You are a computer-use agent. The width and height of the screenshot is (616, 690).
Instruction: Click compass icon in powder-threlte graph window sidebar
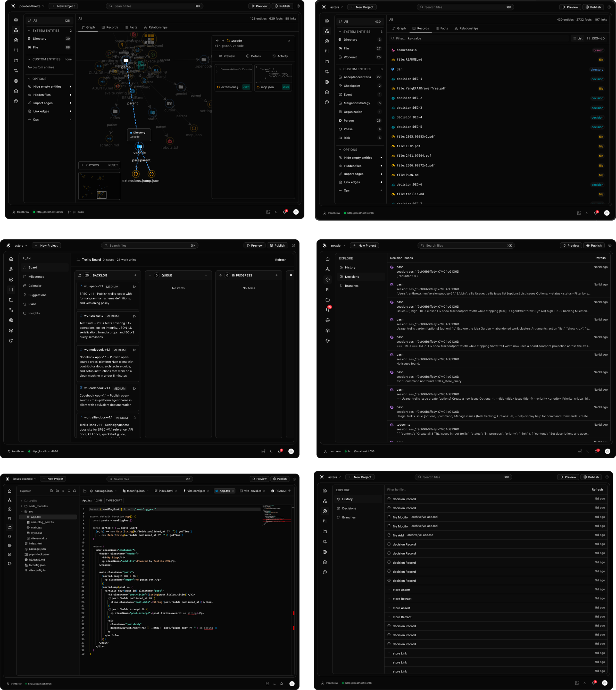coord(16,40)
